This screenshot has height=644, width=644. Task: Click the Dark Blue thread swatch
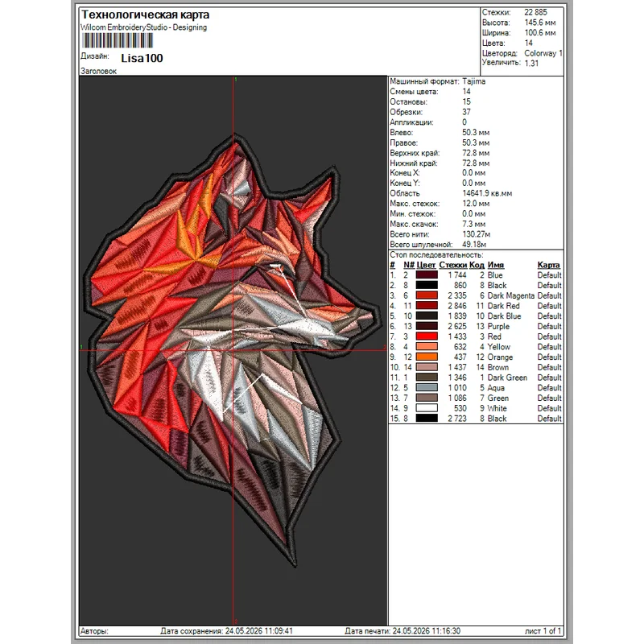point(427,316)
